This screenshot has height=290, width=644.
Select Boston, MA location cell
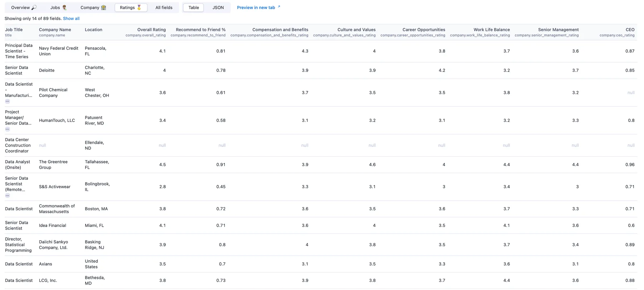click(96, 209)
